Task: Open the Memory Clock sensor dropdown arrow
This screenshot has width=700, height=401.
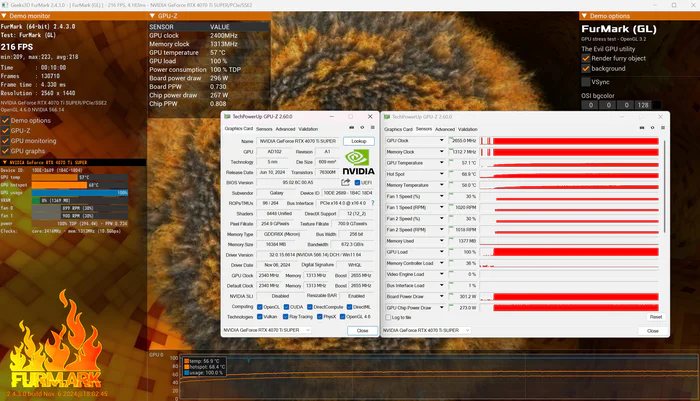Action: pos(442,151)
